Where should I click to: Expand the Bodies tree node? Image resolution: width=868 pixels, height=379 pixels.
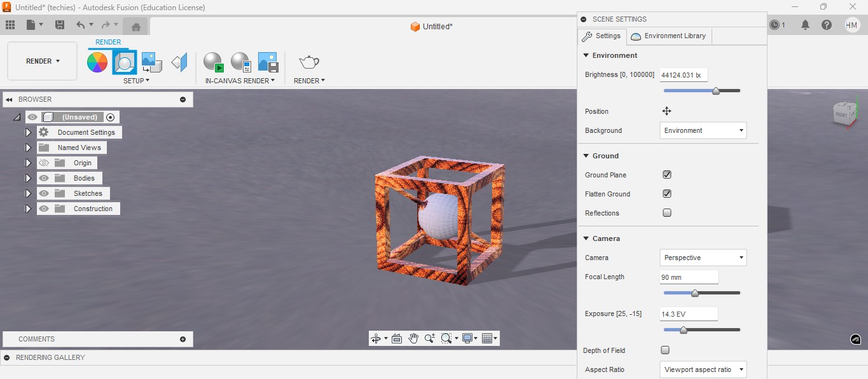(x=28, y=178)
